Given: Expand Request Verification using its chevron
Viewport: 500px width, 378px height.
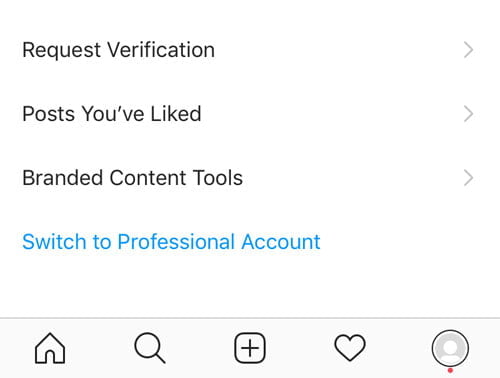Looking at the screenshot, I should tap(469, 50).
